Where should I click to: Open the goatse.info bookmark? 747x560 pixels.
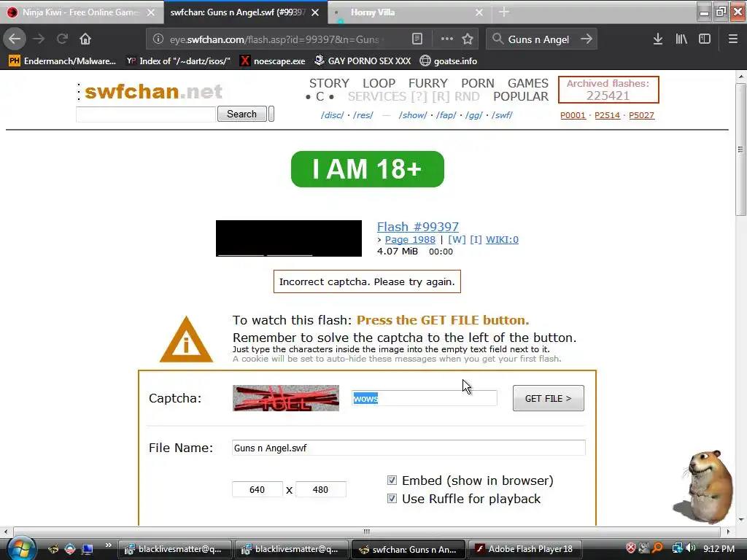[x=449, y=61]
